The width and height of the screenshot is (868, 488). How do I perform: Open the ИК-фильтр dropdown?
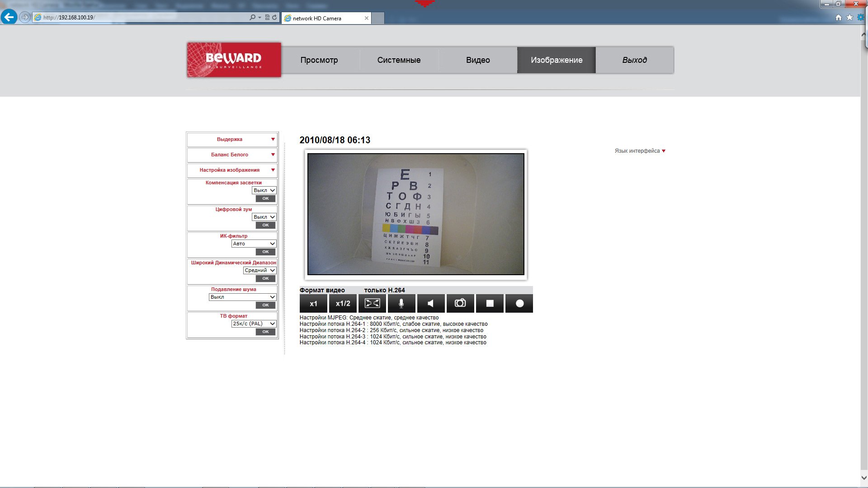click(x=254, y=244)
